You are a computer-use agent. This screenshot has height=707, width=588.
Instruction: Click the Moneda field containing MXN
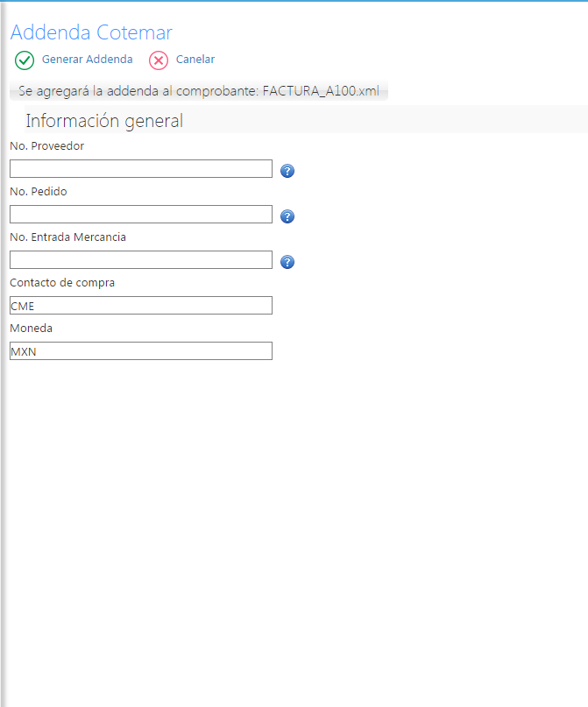[x=141, y=350]
